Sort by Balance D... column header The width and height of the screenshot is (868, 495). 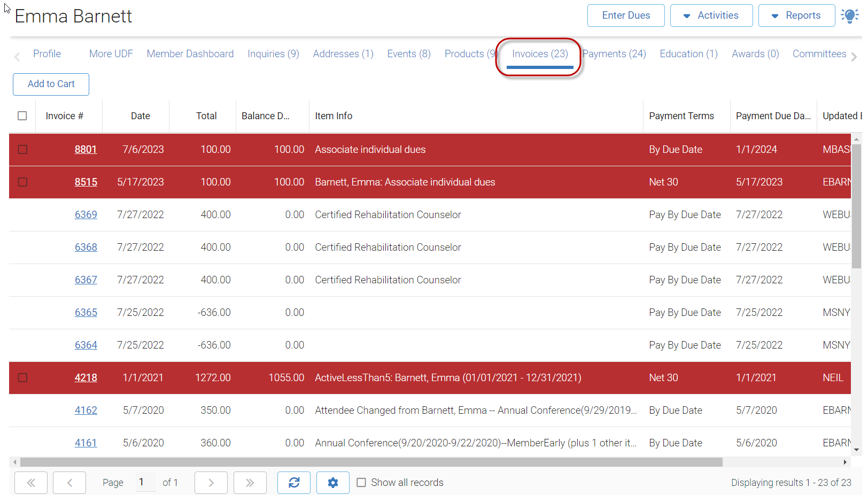tap(266, 116)
